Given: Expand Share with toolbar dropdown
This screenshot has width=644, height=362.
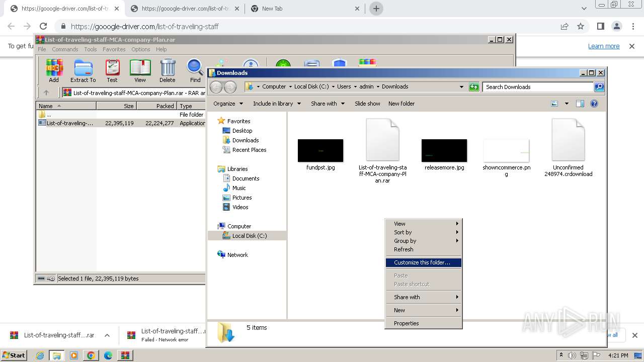Looking at the screenshot, I should click(x=328, y=104).
